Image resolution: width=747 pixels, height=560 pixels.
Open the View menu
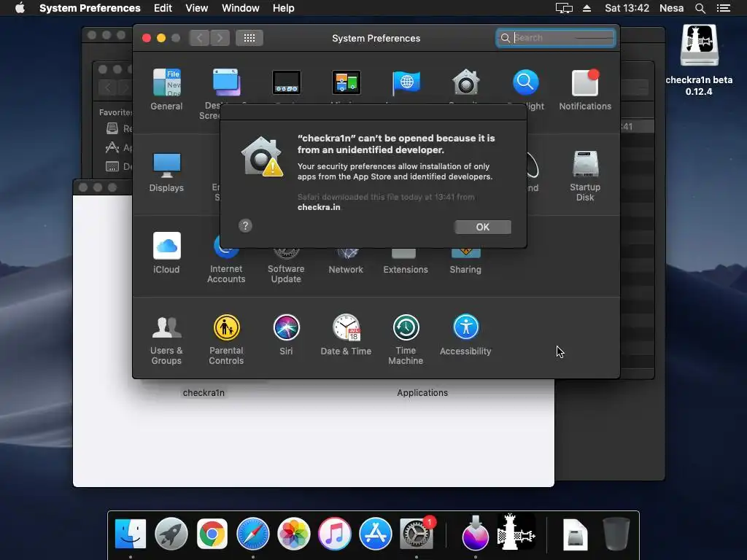(x=197, y=8)
